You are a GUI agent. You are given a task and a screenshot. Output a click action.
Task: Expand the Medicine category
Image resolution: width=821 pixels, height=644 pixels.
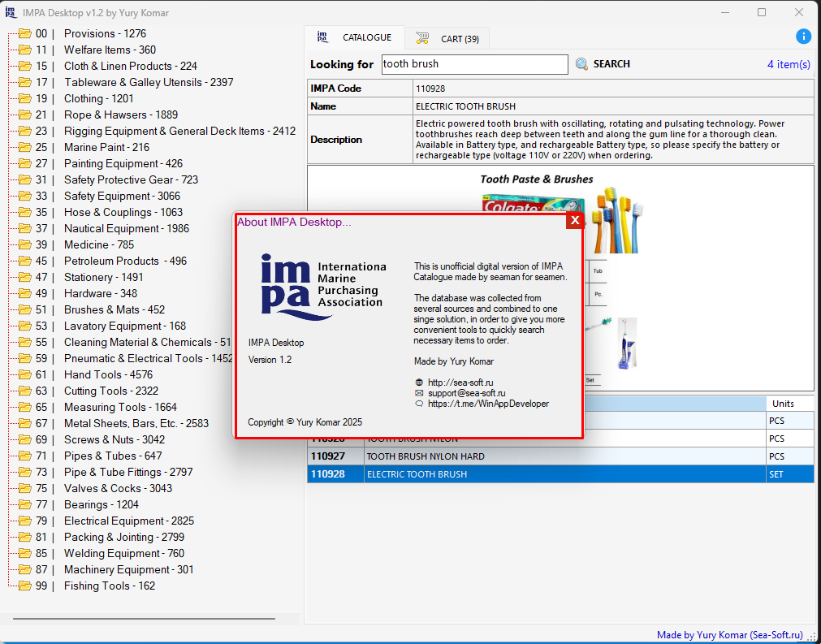[x=98, y=244]
